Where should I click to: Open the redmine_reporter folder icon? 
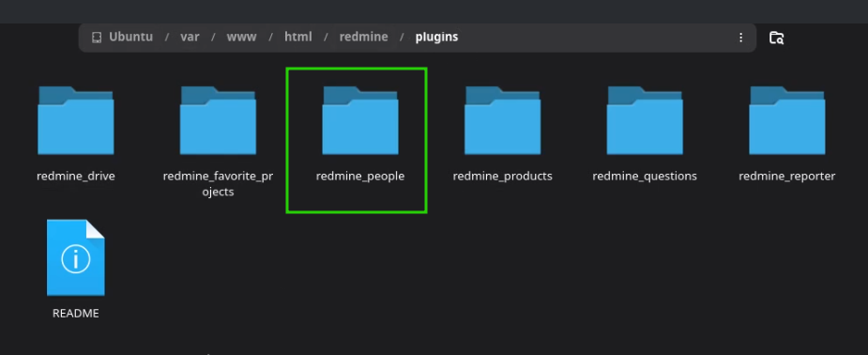[x=787, y=120]
